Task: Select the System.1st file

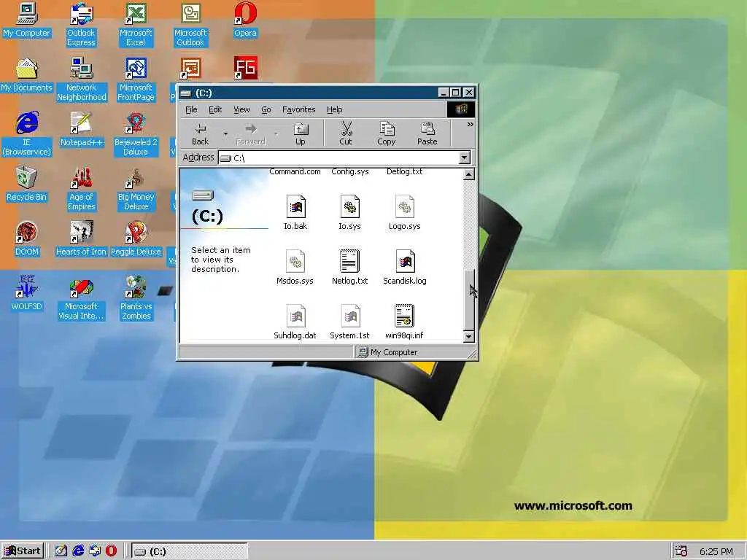Action: tap(349, 322)
